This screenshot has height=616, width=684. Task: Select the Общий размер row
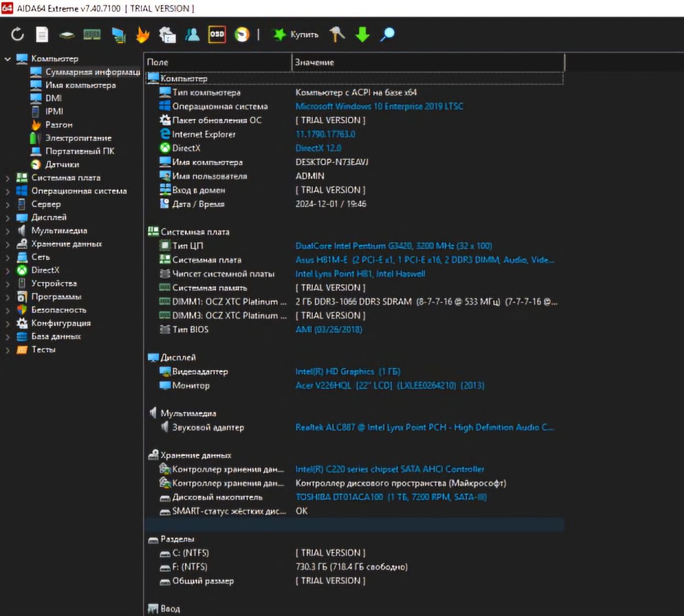(354, 581)
